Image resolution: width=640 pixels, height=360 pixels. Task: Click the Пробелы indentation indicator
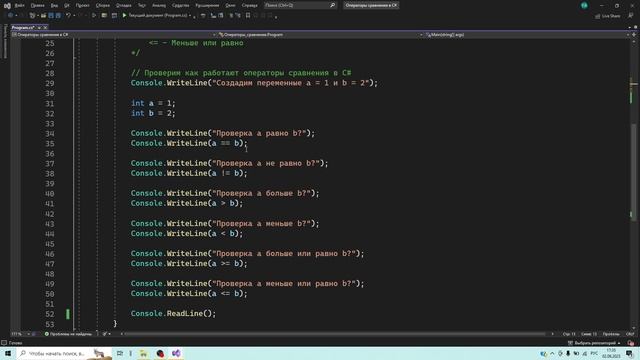click(x=611, y=334)
